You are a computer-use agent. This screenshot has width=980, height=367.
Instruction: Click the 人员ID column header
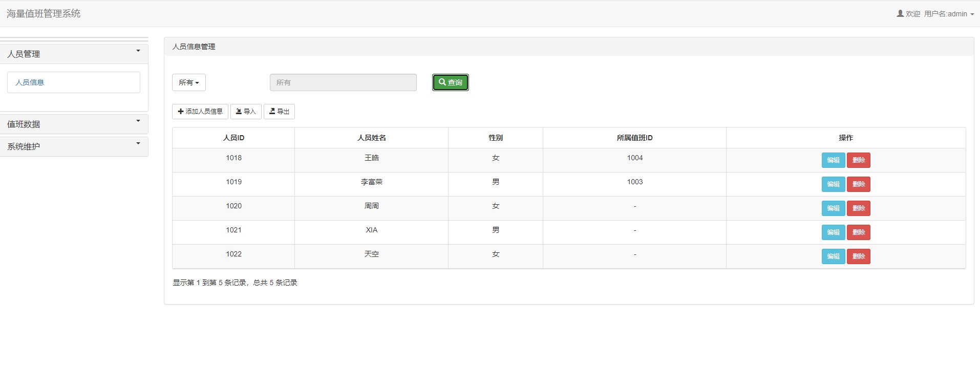click(233, 138)
